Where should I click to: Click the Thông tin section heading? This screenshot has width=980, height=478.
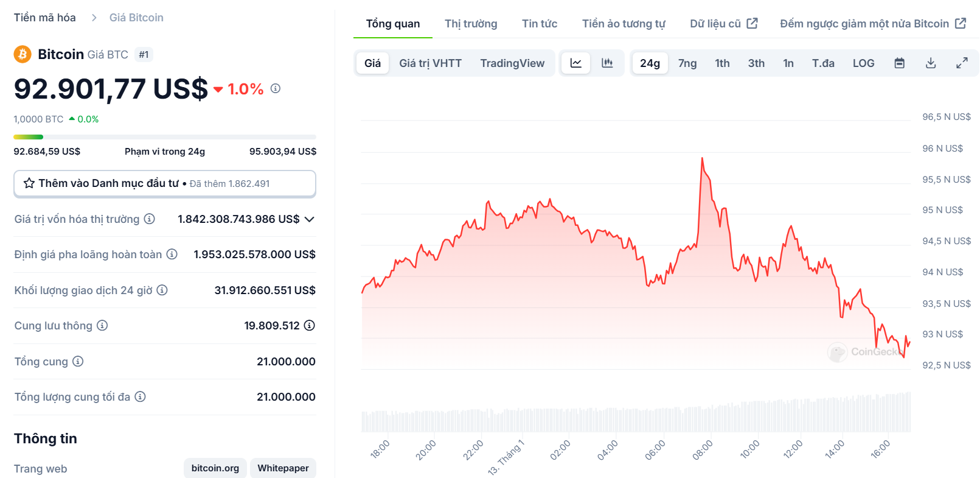46,438
